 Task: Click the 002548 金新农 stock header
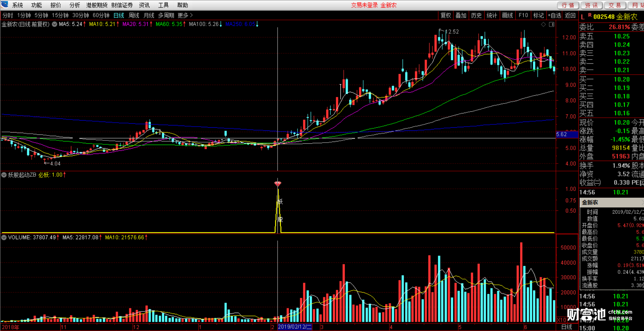coord(615,17)
